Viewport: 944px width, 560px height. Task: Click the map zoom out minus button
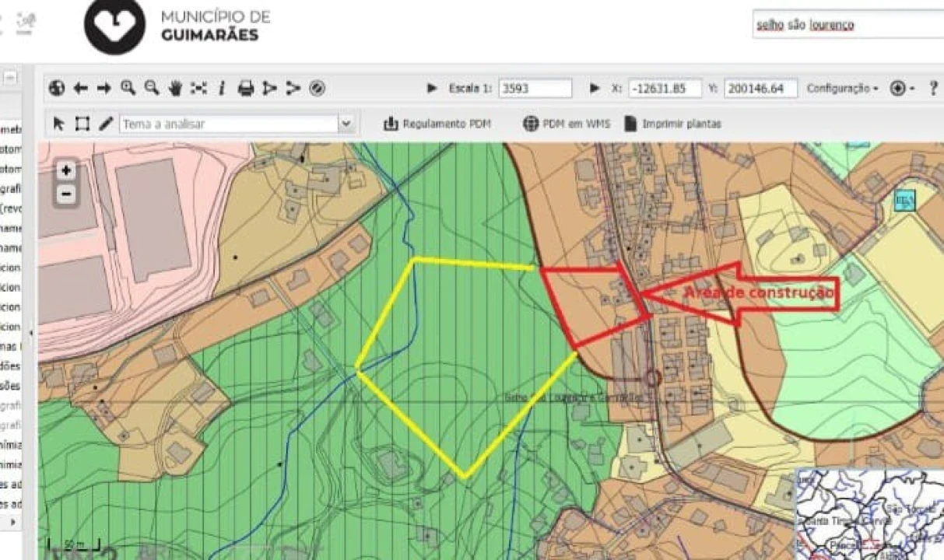pyautogui.click(x=67, y=194)
